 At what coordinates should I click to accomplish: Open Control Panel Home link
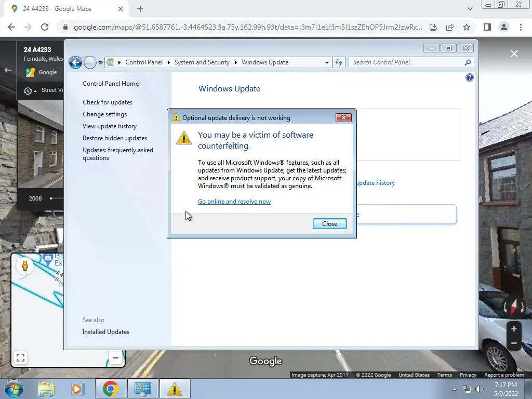click(111, 84)
